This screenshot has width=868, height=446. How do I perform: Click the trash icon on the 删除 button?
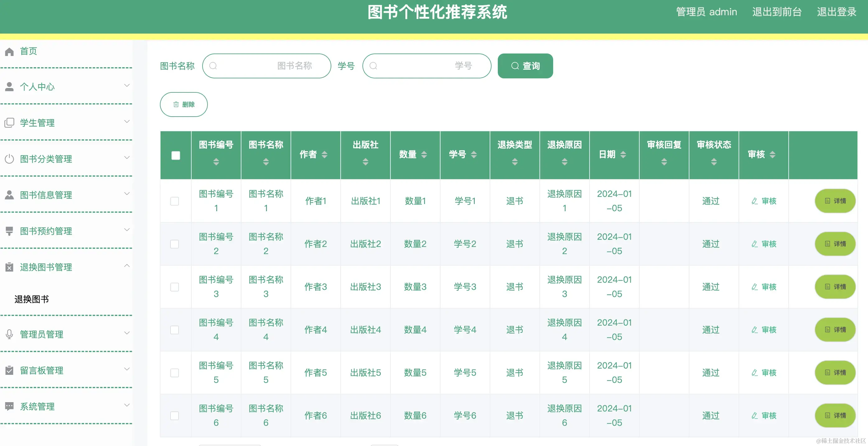click(175, 105)
